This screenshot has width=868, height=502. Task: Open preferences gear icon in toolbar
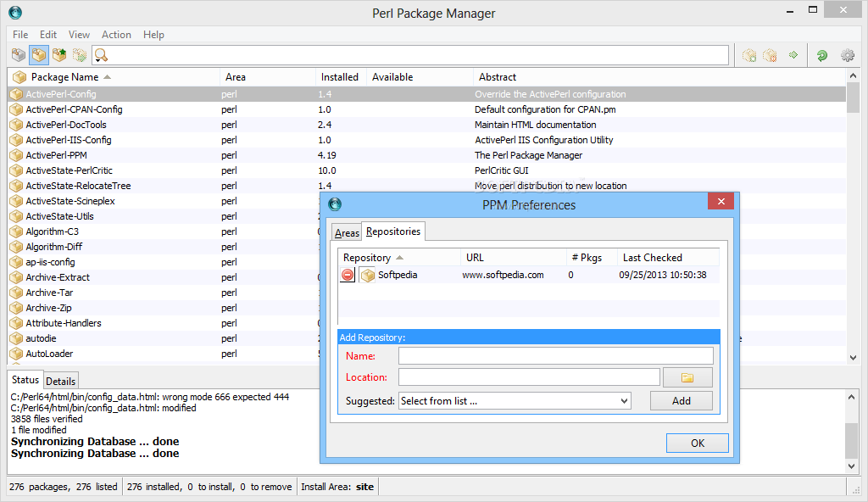click(x=847, y=55)
